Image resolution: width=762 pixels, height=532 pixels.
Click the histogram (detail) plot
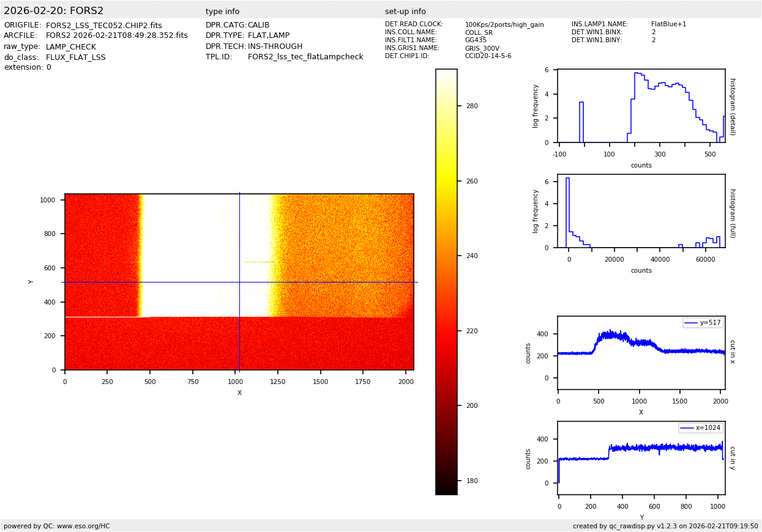(641, 106)
